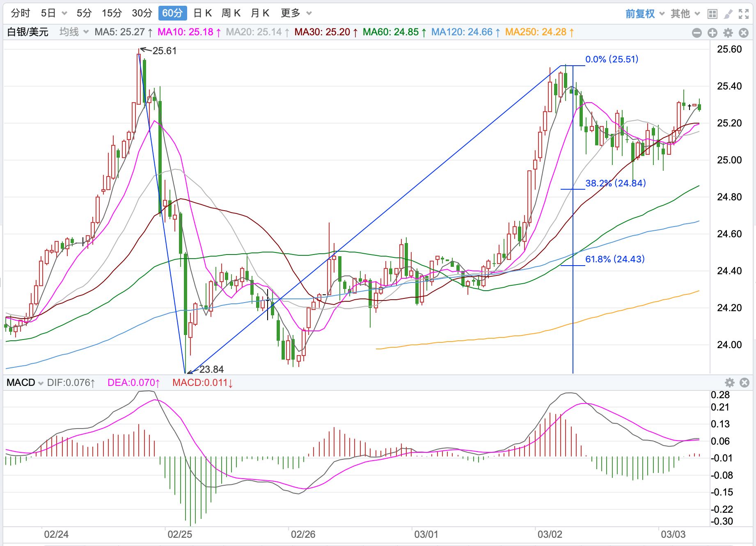The height and width of the screenshot is (546, 756).
Task: Switch to the 日K daily chart
Action: point(202,13)
